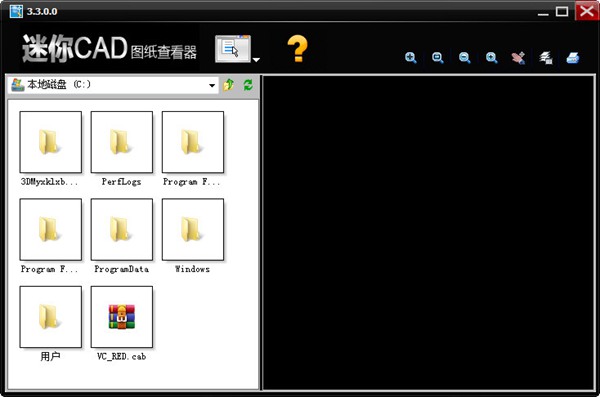Click the app icon in the title bar
The image size is (600, 397).
pyautogui.click(x=16, y=11)
